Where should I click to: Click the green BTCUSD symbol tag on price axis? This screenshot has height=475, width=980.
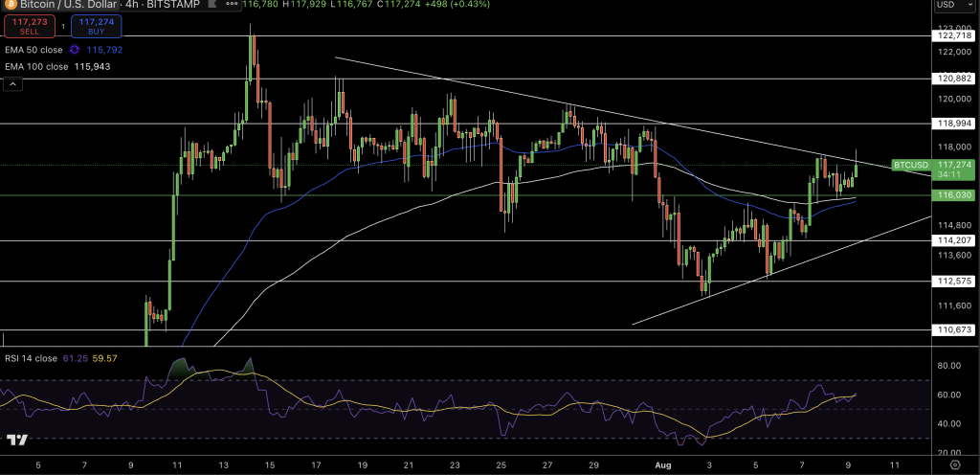tap(911, 165)
